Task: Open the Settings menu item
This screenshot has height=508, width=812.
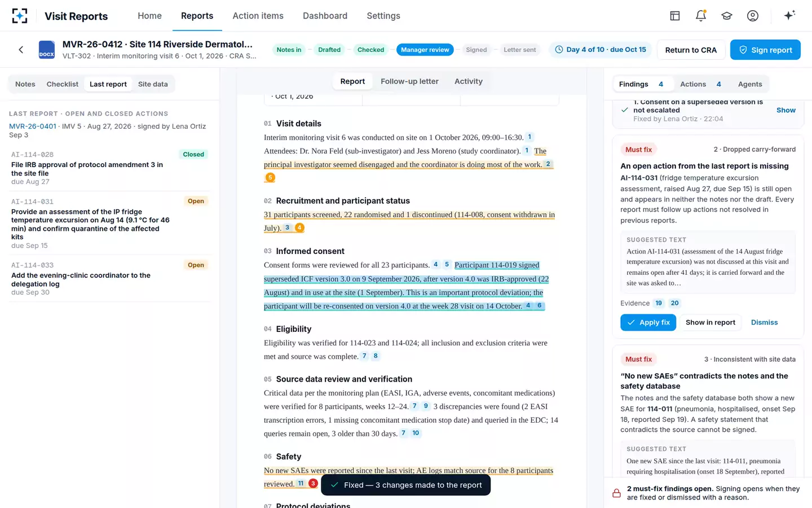Action: coord(383,16)
